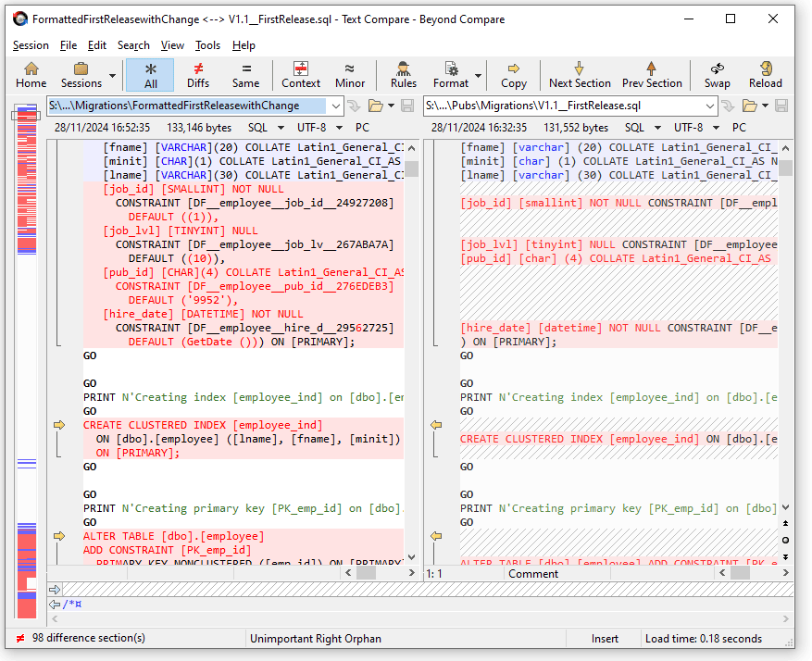Copy the CREATE CLUSTERED INDEX section to the right
This screenshot has width=812, height=661.
click(59, 425)
